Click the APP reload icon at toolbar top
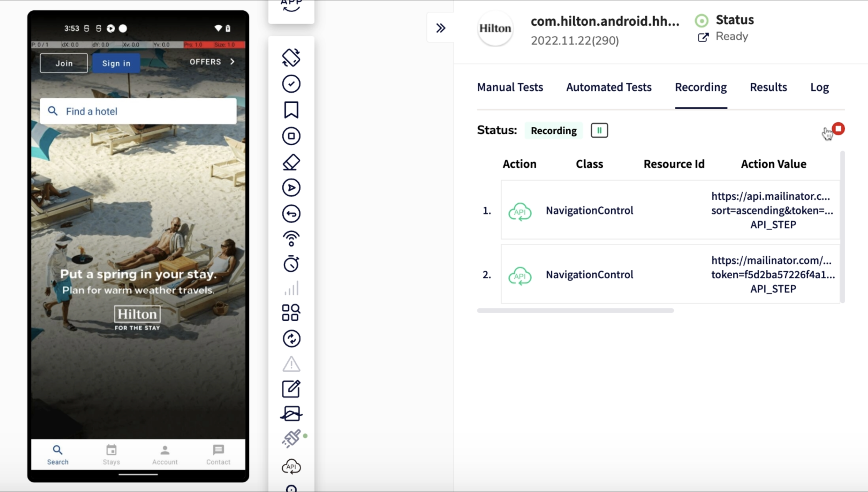Screen dimensions: 868x492 click(x=291, y=6)
